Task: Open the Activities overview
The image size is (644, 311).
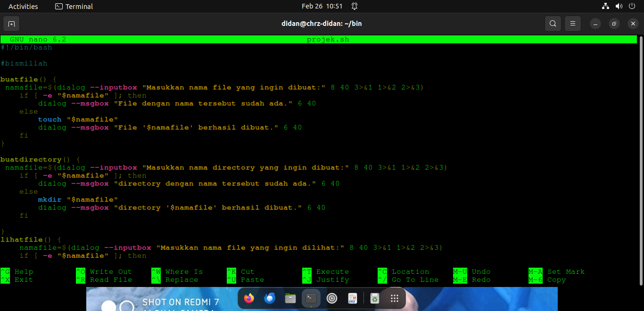Action: (23, 6)
